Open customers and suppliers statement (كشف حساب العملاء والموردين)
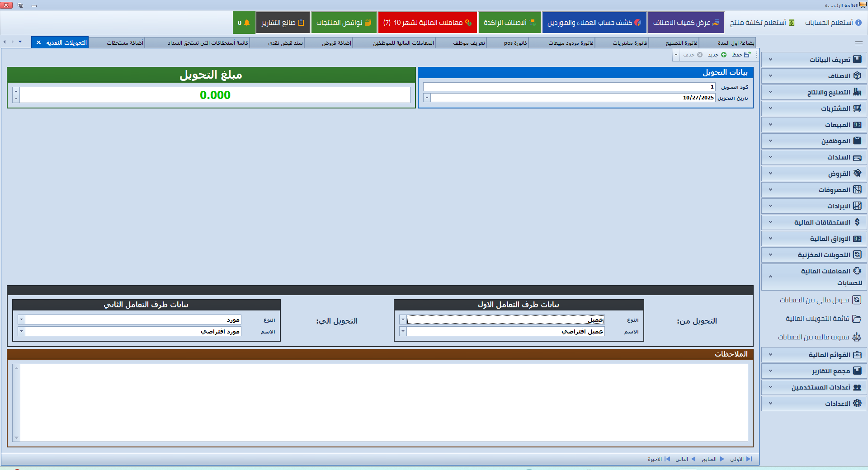This screenshot has height=470, width=868. point(594,23)
